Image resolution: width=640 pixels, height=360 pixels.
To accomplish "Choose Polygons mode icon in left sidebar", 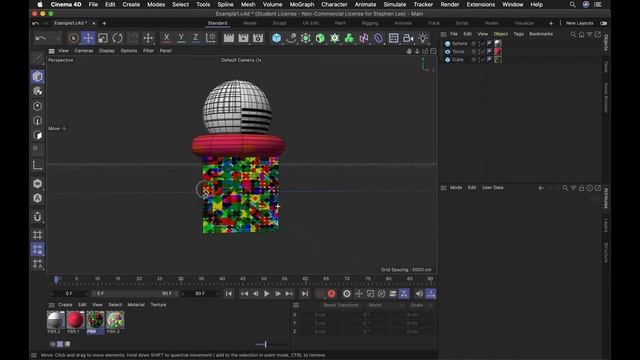I will point(38,135).
